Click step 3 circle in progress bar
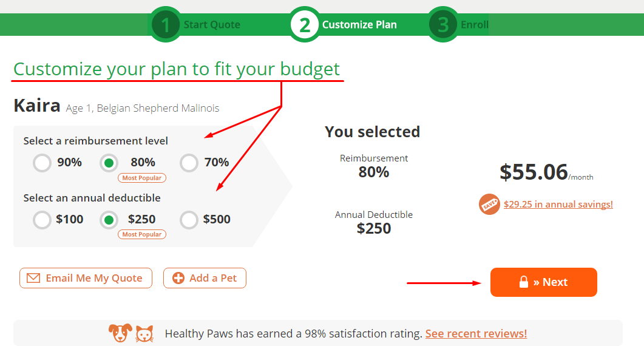 [x=443, y=25]
